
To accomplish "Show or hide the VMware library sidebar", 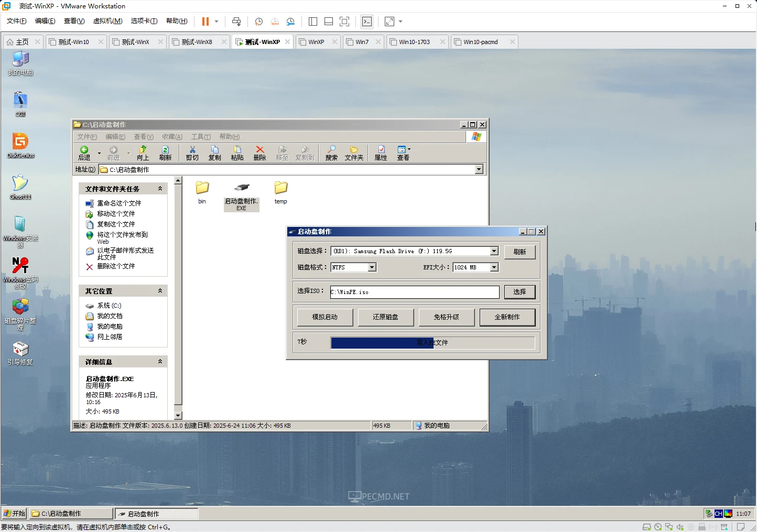I will click(313, 21).
